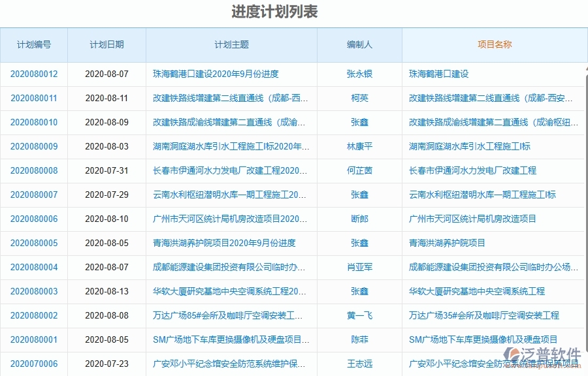Select project 青海洪湖养护院项目
The width and height of the screenshot is (588, 376).
pyautogui.click(x=448, y=243)
